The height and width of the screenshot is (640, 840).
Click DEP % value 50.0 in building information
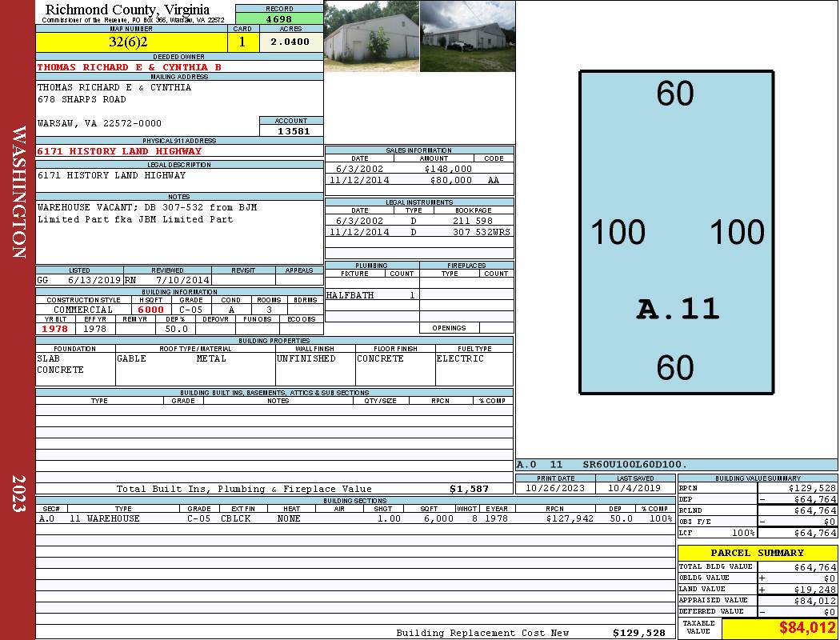tap(176, 328)
